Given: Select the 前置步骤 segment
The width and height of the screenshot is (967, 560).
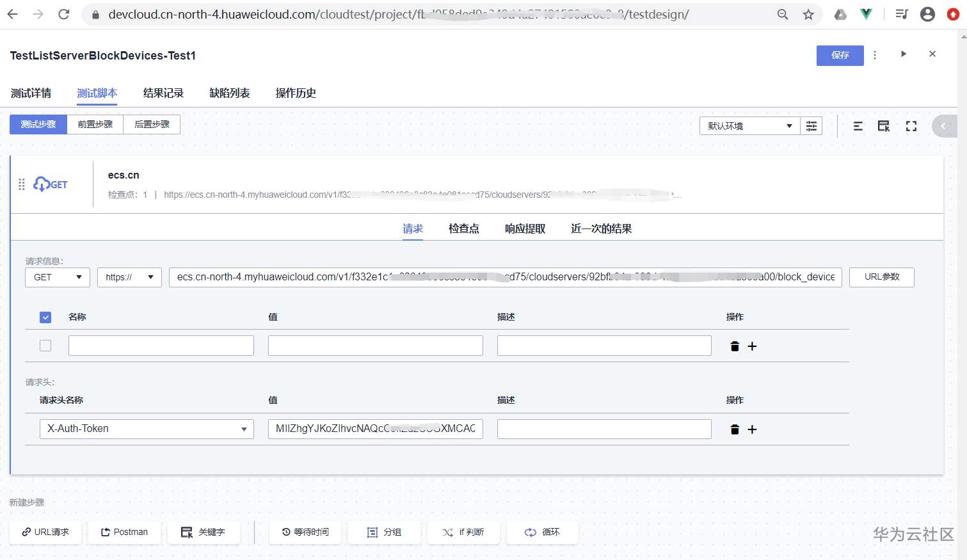Looking at the screenshot, I should [x=95, y=124].
